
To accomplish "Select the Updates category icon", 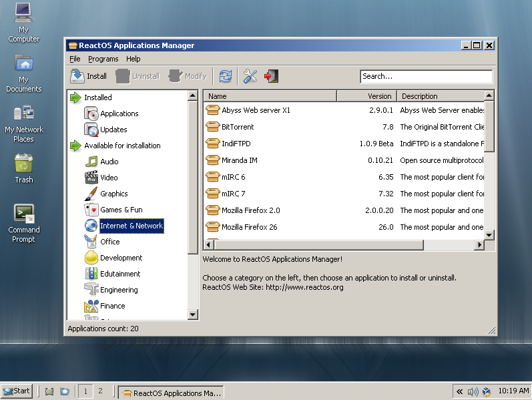I will [x=91, y=130].
